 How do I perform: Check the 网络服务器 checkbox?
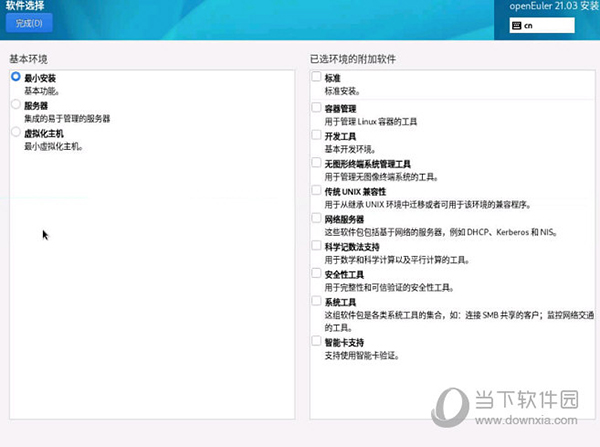(316, 218)
